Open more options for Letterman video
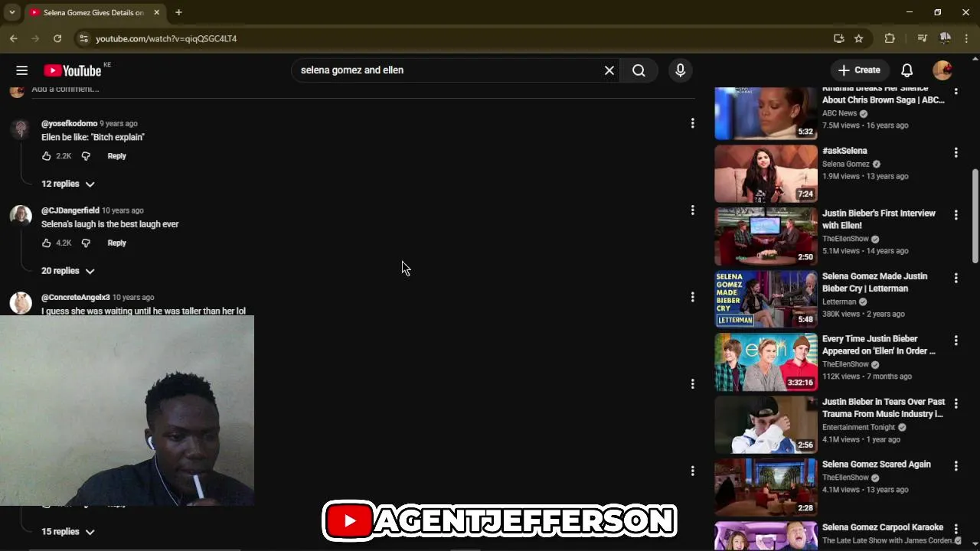This screenshot has width=980, height=551. (x=955, y=279)
